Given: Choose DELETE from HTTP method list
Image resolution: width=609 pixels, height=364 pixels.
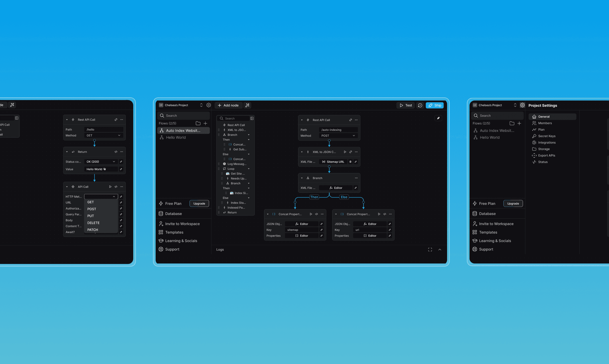Looking at the screenshot, I should pos(101,223).
